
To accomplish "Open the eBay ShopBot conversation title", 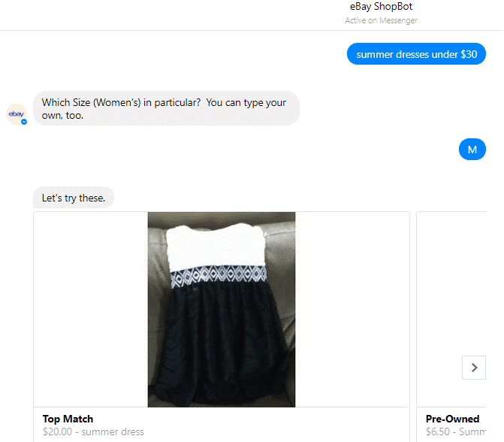I will (x=381, y=7).
